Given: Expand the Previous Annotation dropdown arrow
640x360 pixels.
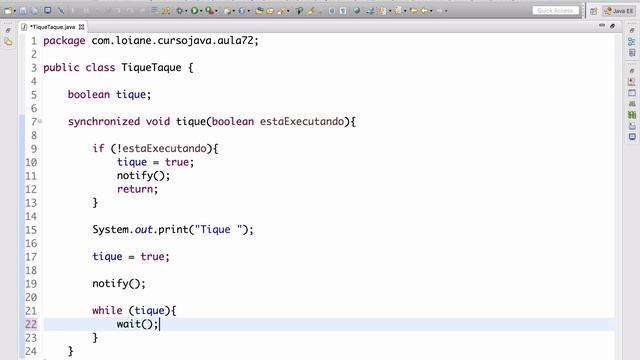Looking at the screenshot, I should 405,11.
